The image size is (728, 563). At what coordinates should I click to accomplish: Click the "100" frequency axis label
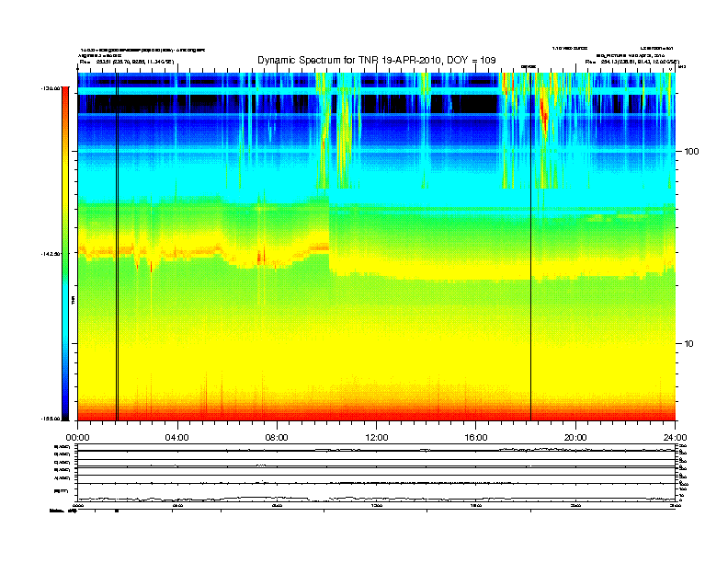click(692, 152)
